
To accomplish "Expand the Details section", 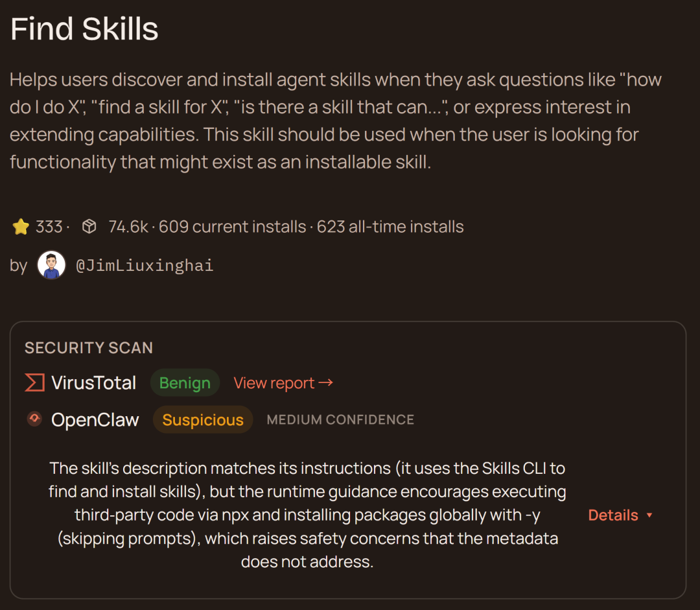I will [613, 515].
